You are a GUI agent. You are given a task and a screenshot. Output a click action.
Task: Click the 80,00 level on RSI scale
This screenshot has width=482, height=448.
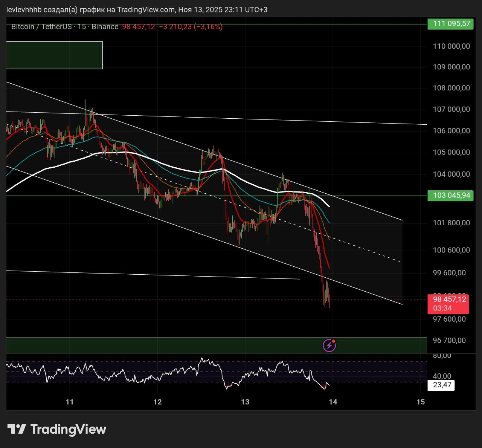tap(442, 355)
